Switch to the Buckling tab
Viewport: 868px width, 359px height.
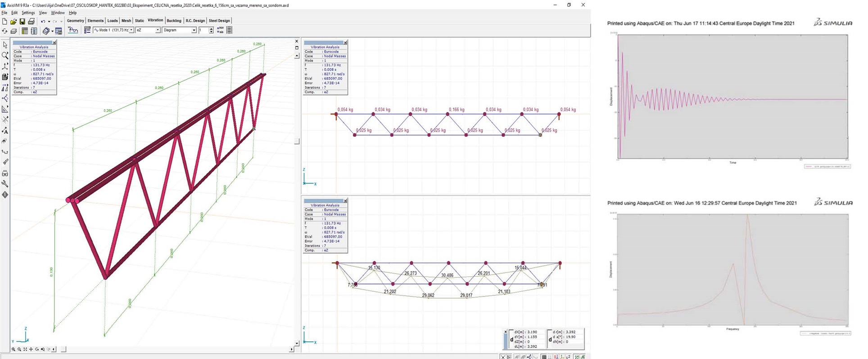(x=174, y=21)
